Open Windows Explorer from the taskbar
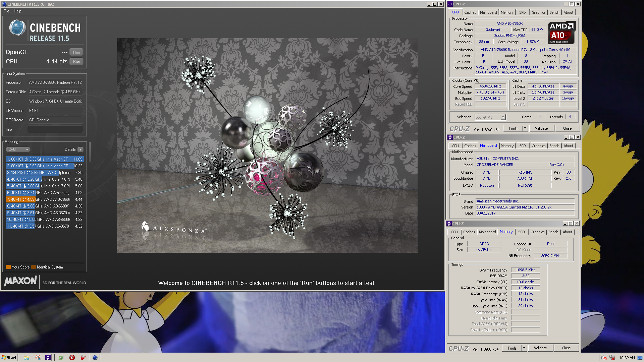Screen dimensions: 644x362 [26, 358]
